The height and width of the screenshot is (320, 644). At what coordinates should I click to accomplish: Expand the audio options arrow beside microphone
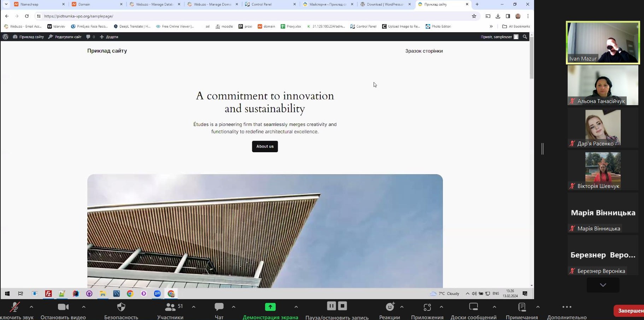31,307
